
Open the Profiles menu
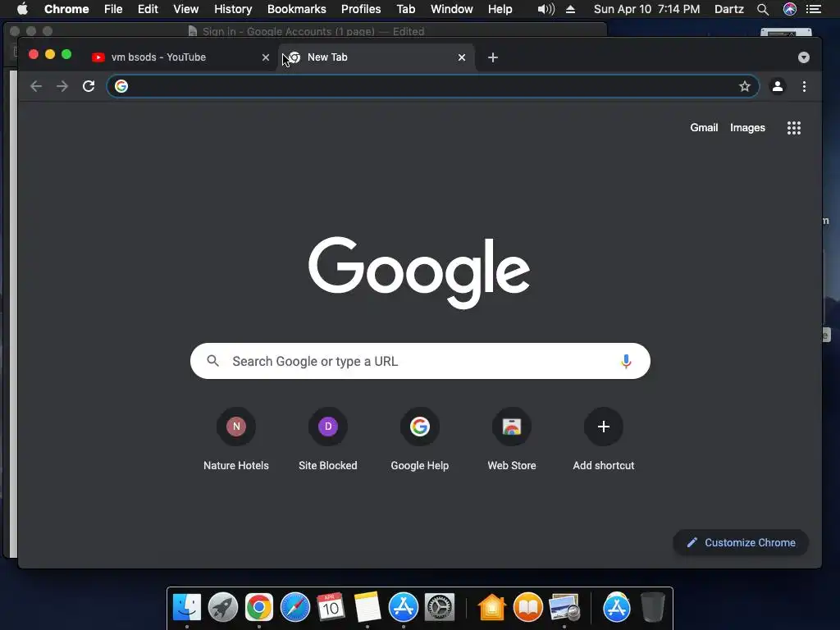click(361, 9)
